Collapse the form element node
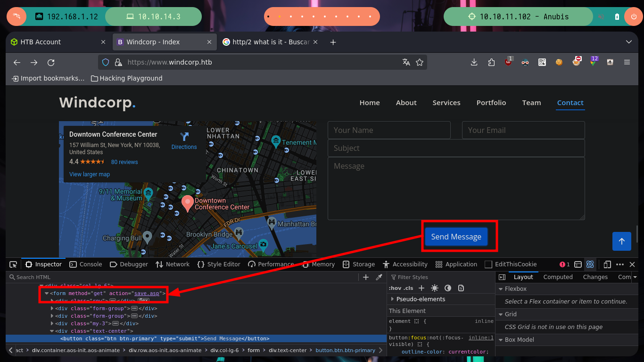Image resolution: width=644 pixels, height=362 pixels. (47, 293)
